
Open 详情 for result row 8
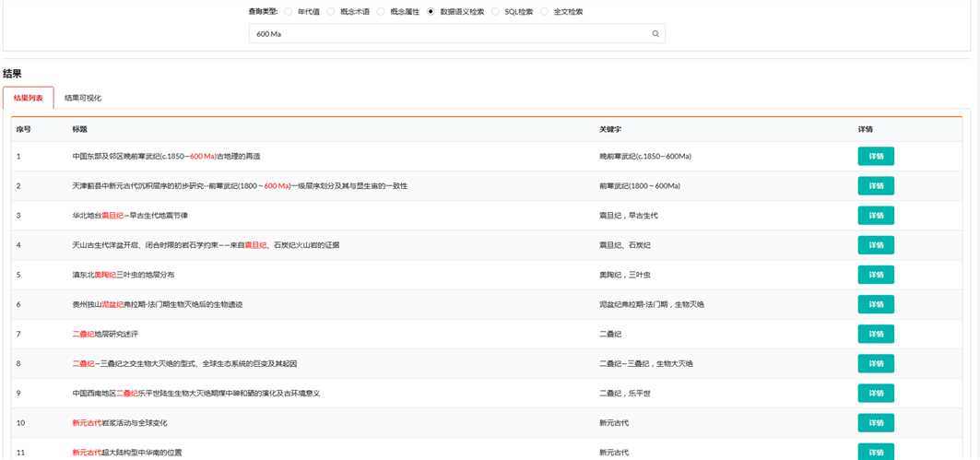876,364
